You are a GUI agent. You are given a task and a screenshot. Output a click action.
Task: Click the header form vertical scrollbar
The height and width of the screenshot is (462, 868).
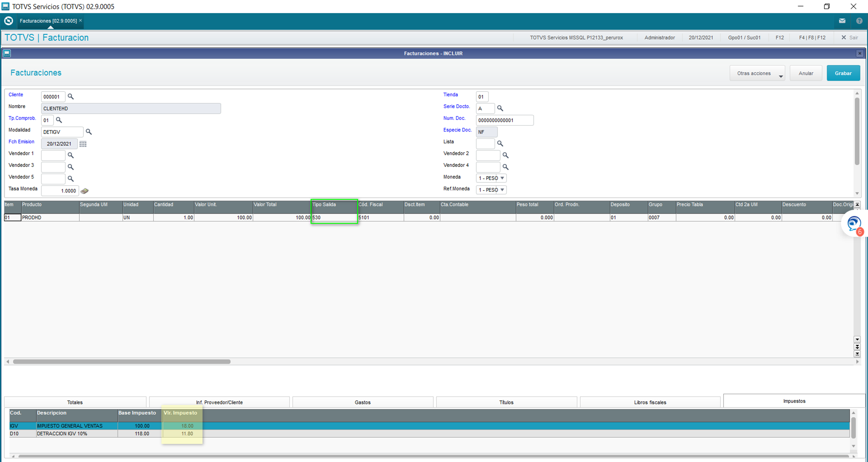(857, 131)
